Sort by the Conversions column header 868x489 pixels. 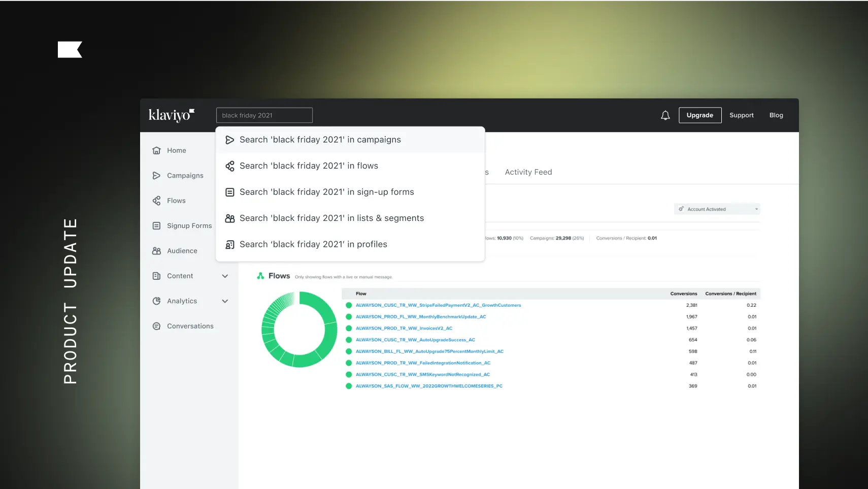coord(684,294)
